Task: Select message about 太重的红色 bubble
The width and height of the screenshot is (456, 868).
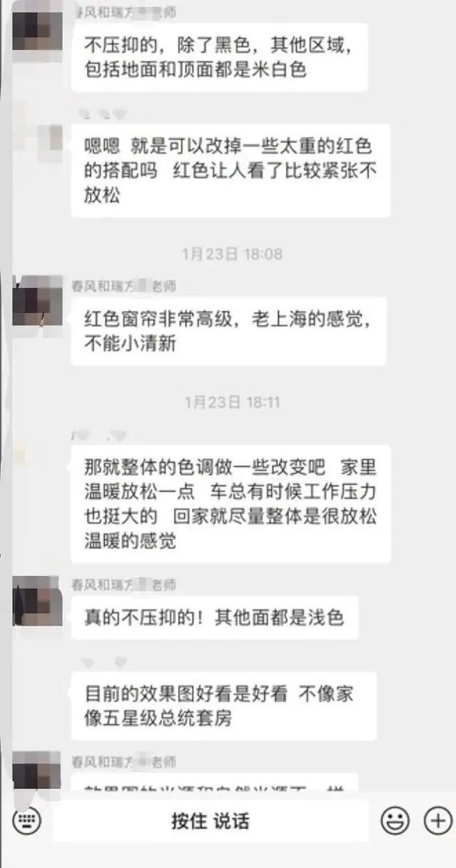Action: 231,171
